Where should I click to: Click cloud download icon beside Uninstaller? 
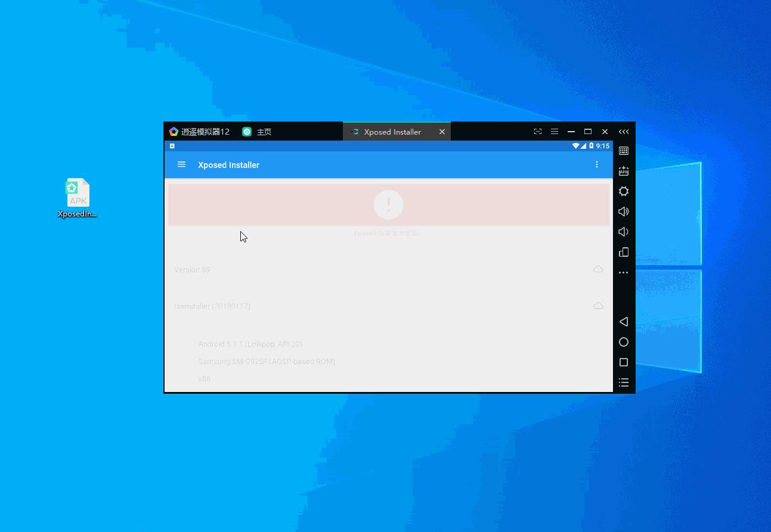tap(598, 306)
